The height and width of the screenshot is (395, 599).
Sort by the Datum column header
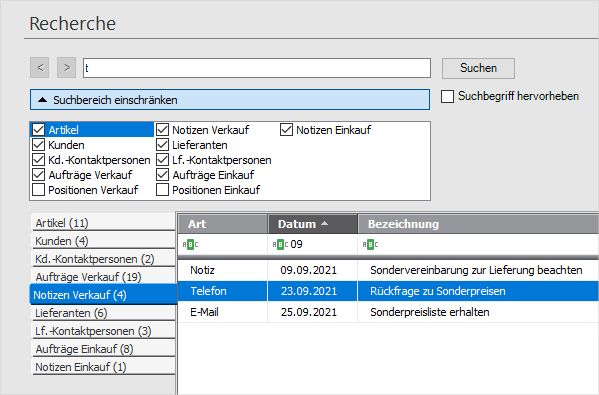pyautogui.click(x=313, y=224)
